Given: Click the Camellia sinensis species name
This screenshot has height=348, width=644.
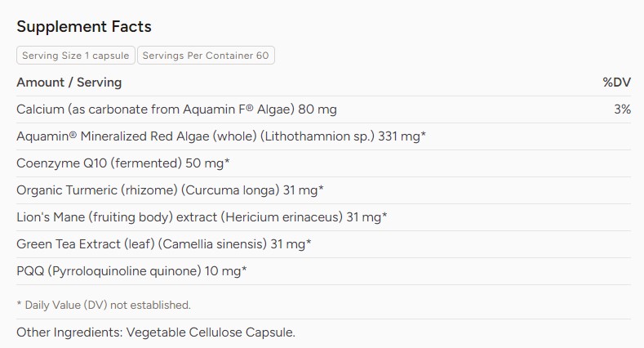Looking at the screenshot, I should tap(212, 244).
